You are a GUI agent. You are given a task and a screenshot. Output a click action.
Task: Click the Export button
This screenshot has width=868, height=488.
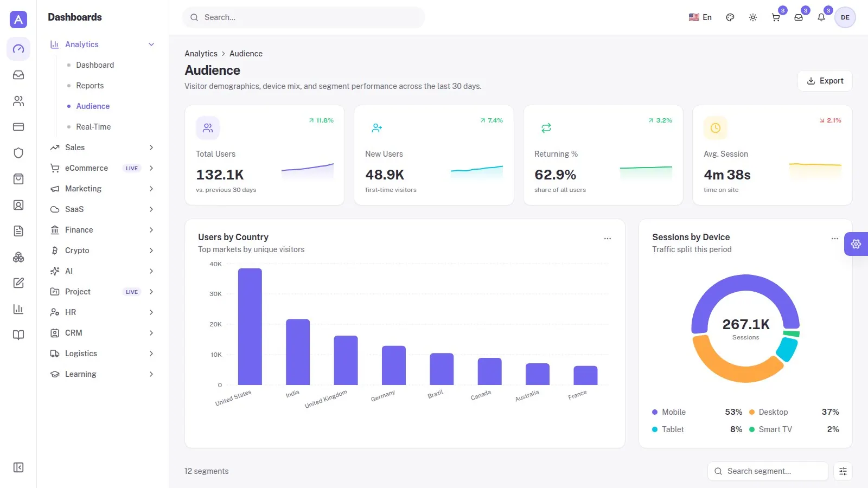(x=825, y=81)
